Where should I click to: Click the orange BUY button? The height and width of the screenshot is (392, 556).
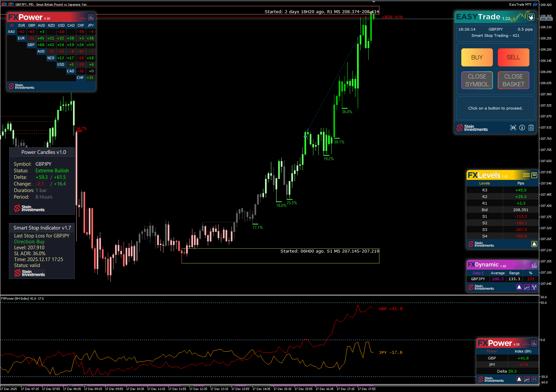(477, 58)
